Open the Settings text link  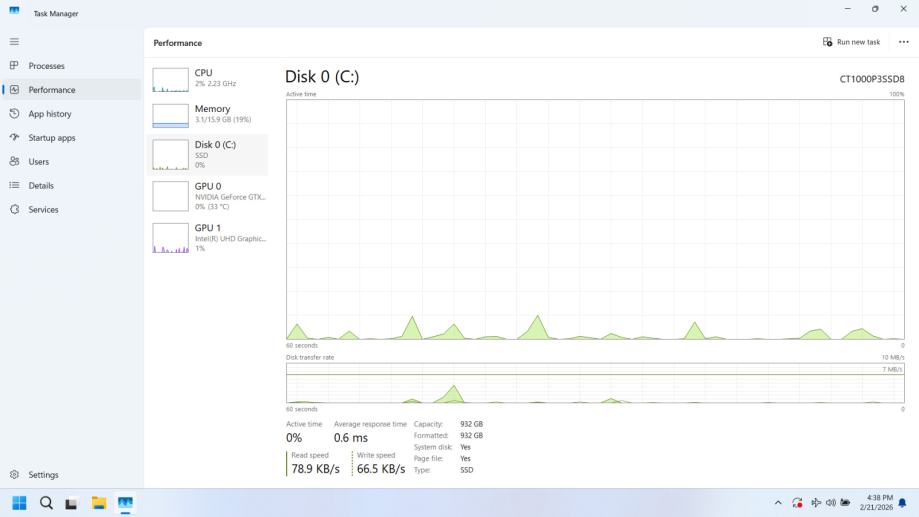pyautogui.click(x=43, y=475)
